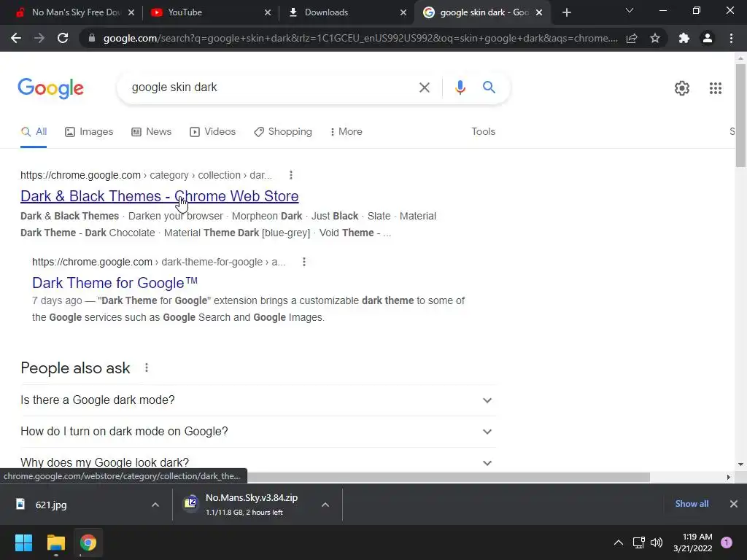Click the Google logo
This screenshot has width=747, height=560.
pos(50,88)
